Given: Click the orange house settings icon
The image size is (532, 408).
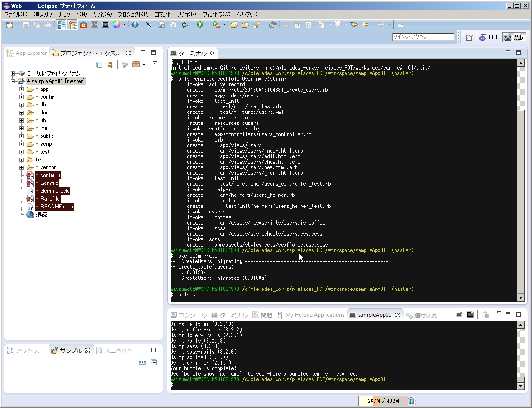Looking at the screenshot, I should [x=83, y=25].
